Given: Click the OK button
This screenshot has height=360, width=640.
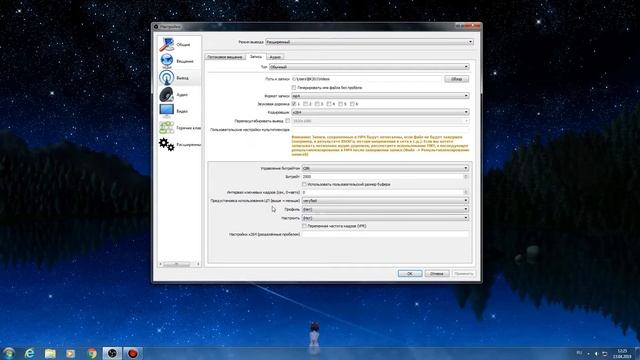Looking at the screenshot, I should click(x=410, y=273).
